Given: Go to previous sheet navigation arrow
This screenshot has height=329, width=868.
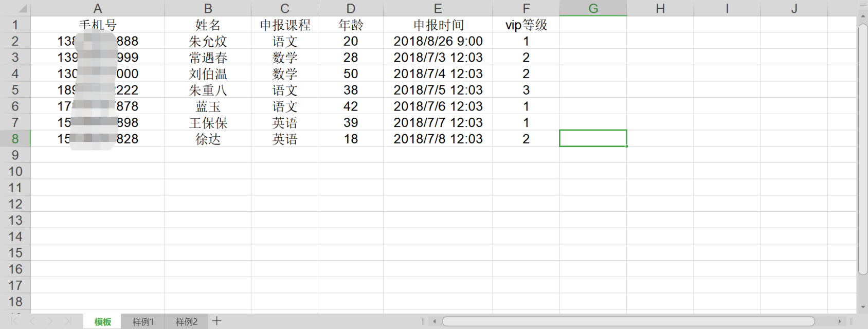Looking at the screenshot, I should tap(32, 321).
